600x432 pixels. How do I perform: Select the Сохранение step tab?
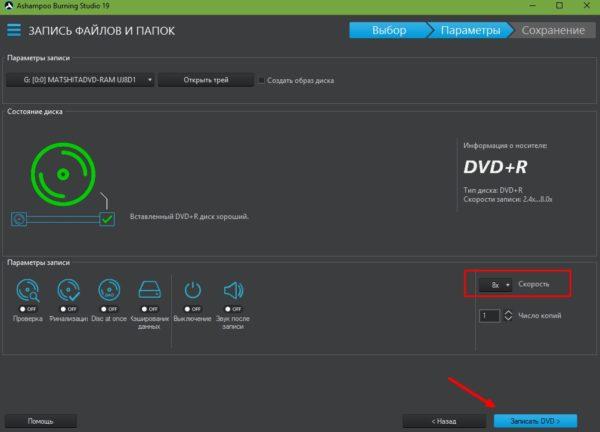553,30
